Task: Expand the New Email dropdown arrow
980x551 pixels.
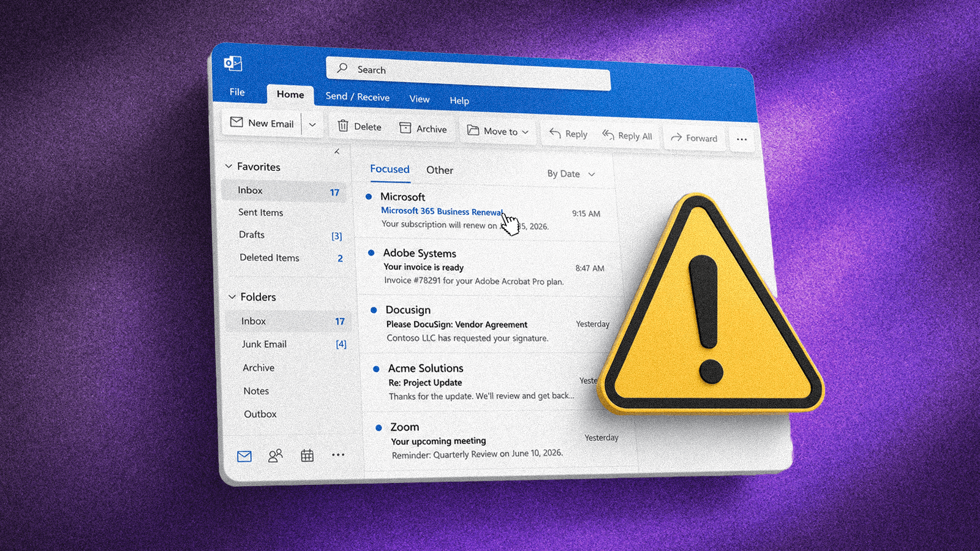Action: pyautogui.click(x=312, y=125)
